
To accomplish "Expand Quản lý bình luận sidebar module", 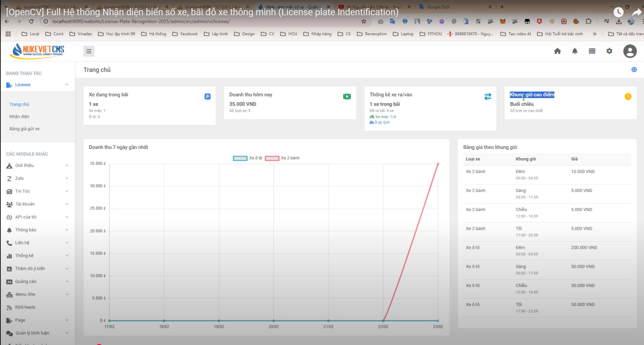I will point(37,333).
